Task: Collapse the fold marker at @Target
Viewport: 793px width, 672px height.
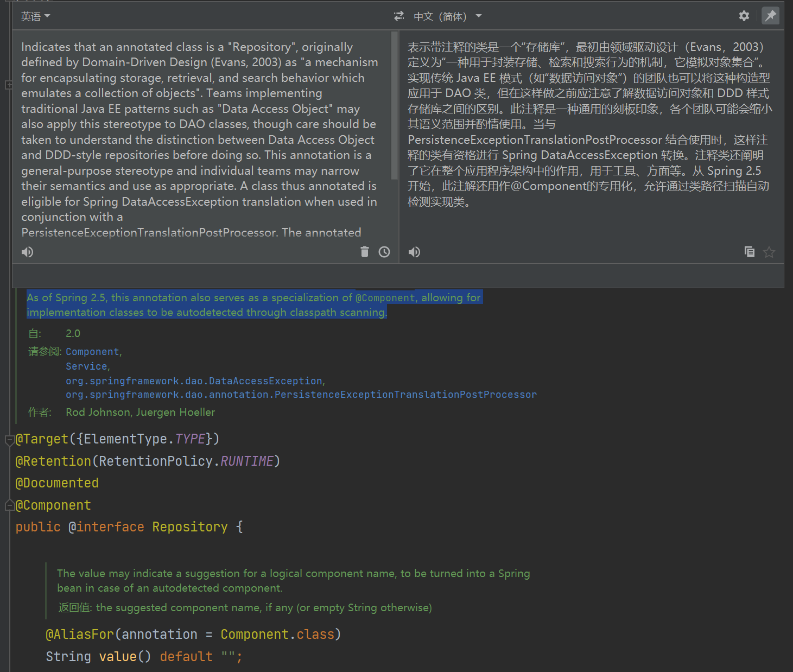Action: (9, 440)
